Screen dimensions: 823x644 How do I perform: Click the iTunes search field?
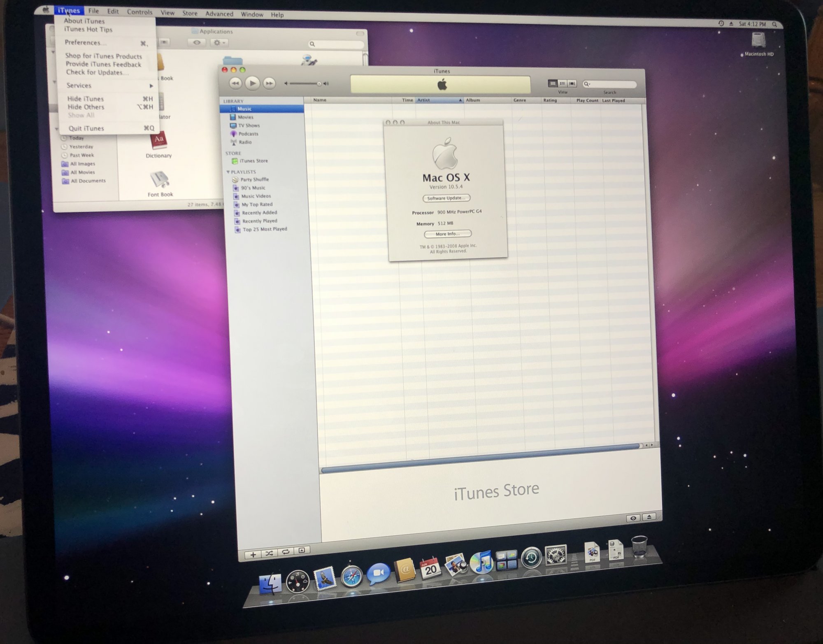[609, 84]
